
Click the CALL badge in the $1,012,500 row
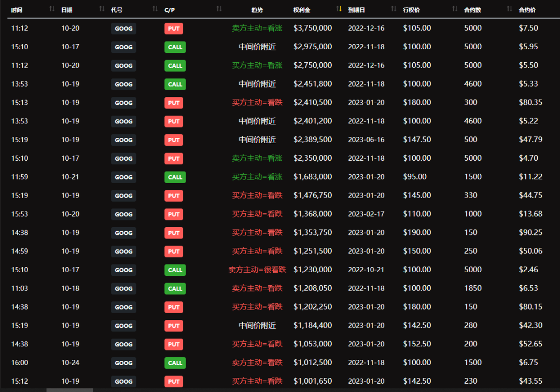pyautogui.click(x=175, y=363)
